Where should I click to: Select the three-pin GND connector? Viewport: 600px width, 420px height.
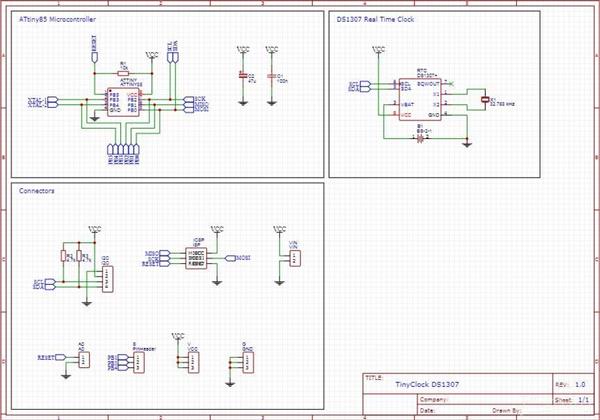point(248,362)
